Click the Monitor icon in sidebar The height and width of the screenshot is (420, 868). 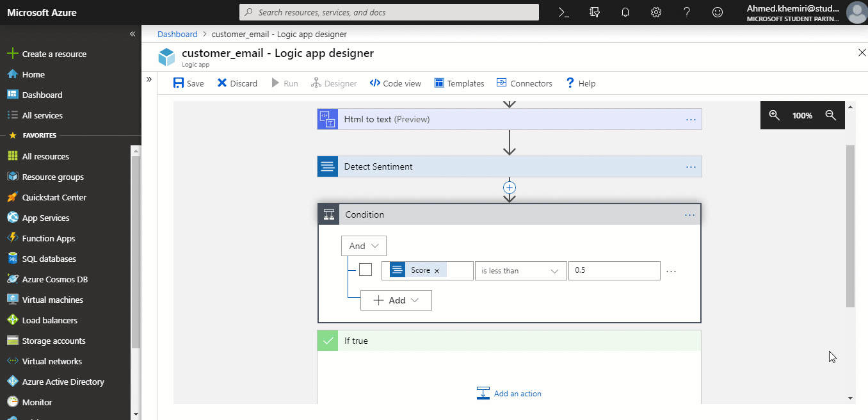(x=12, y=402)
